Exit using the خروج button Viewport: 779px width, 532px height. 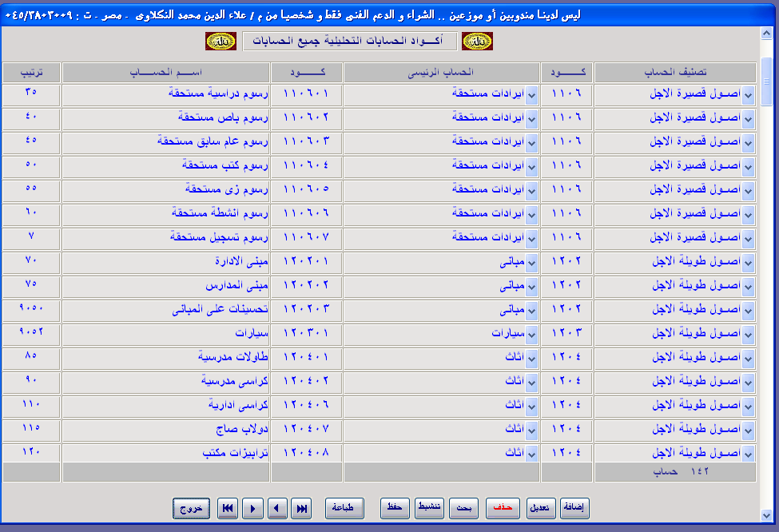[x=191, y=508]
